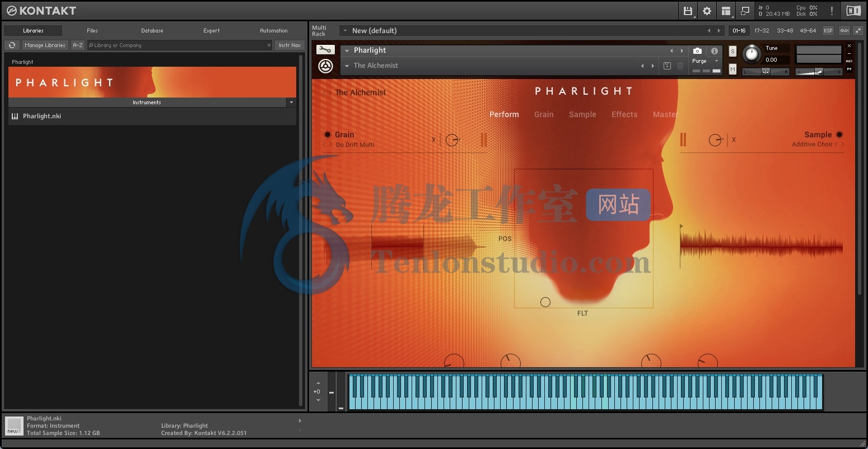Select next Grain source after Do Drift Multi
The image size is (868, 449).
click(x=330, y=145)
